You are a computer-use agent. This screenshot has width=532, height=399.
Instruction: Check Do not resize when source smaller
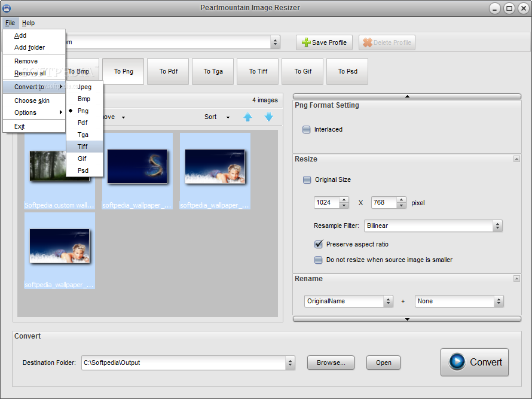[318, 260]
